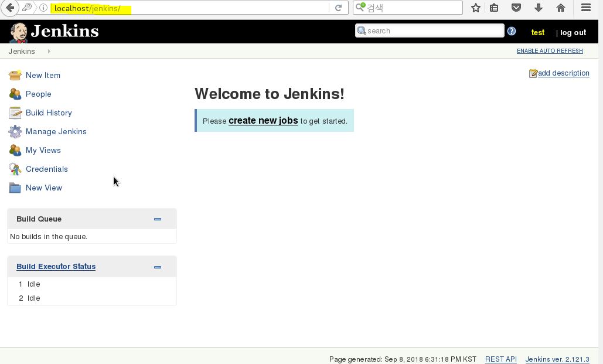Bookmark this page with the star icon

coord(476,8)
